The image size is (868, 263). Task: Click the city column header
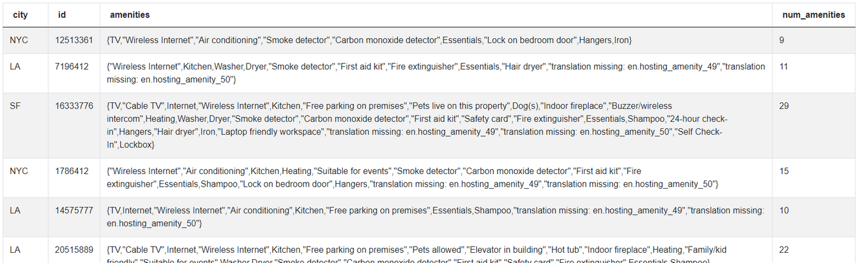(20, 15)
